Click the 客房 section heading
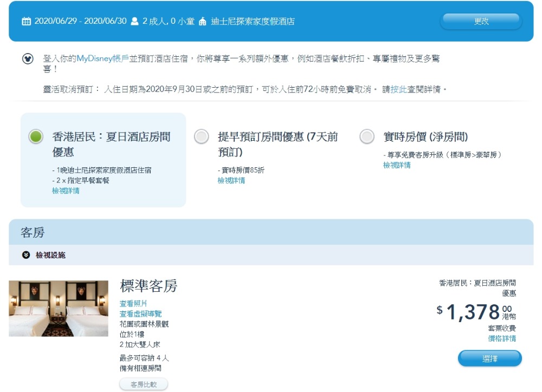 [33, 232]
